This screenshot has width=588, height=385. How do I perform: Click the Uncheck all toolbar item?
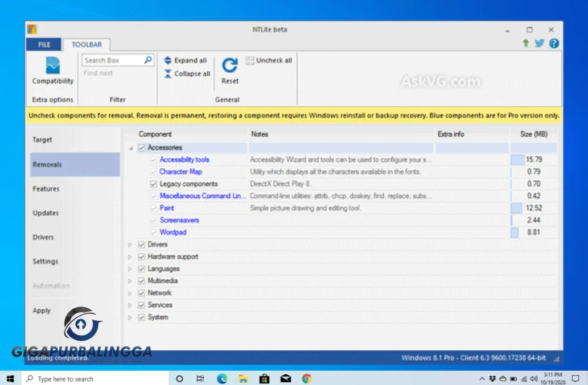(269, 60)
